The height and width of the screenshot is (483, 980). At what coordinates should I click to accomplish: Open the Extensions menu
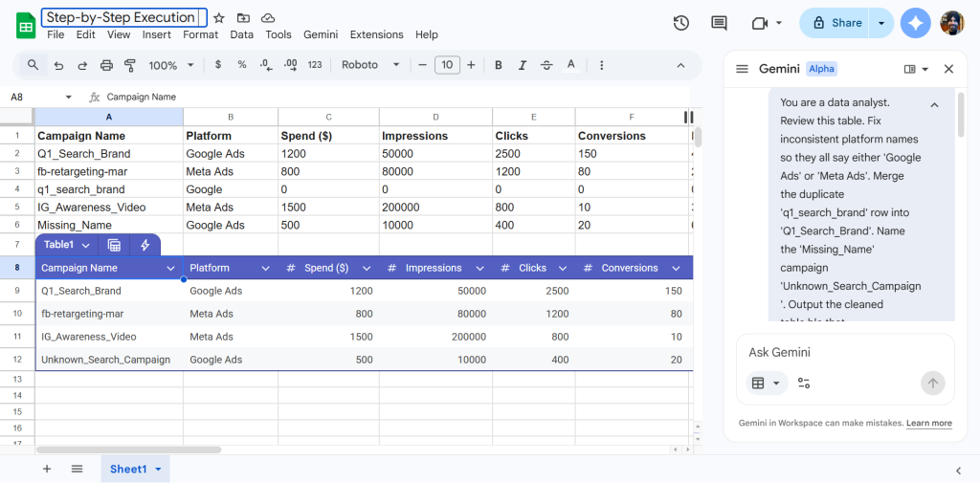376,34
